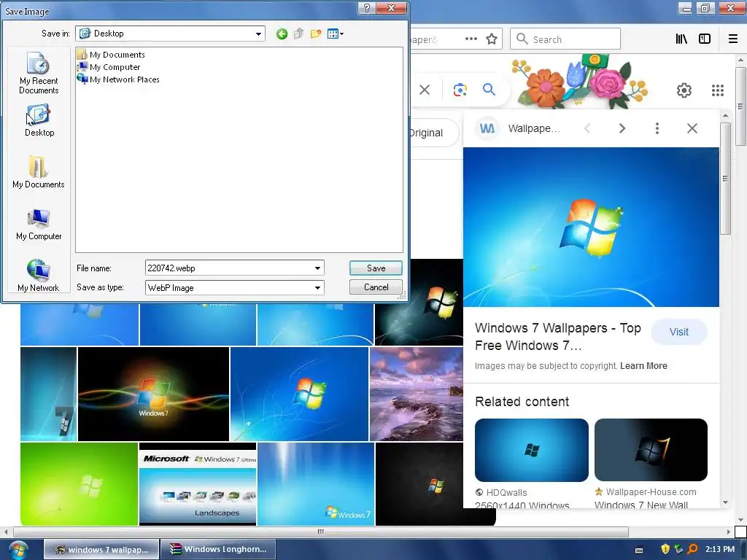
Task: Click the Firefox Search box
Action: click(565, 39)
